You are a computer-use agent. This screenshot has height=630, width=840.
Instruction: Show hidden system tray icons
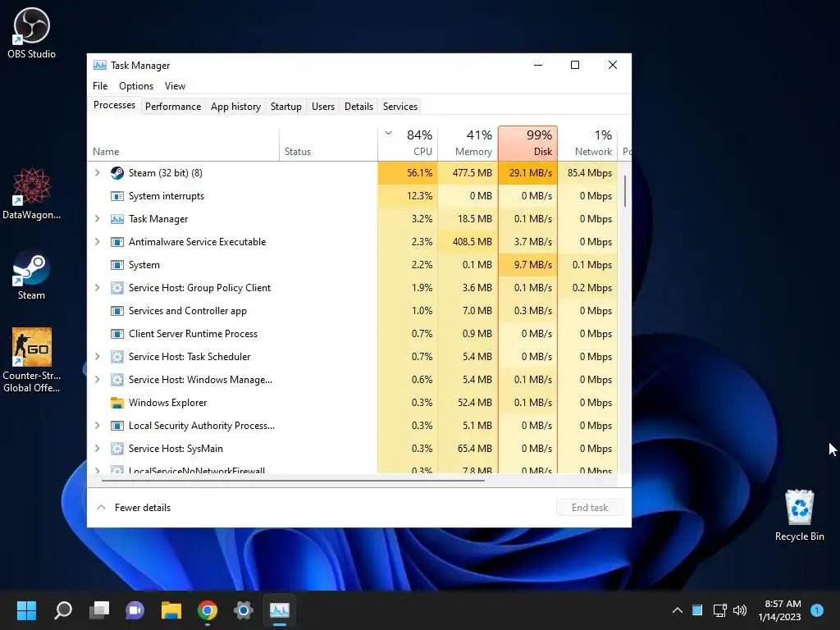tap(677, 610)
